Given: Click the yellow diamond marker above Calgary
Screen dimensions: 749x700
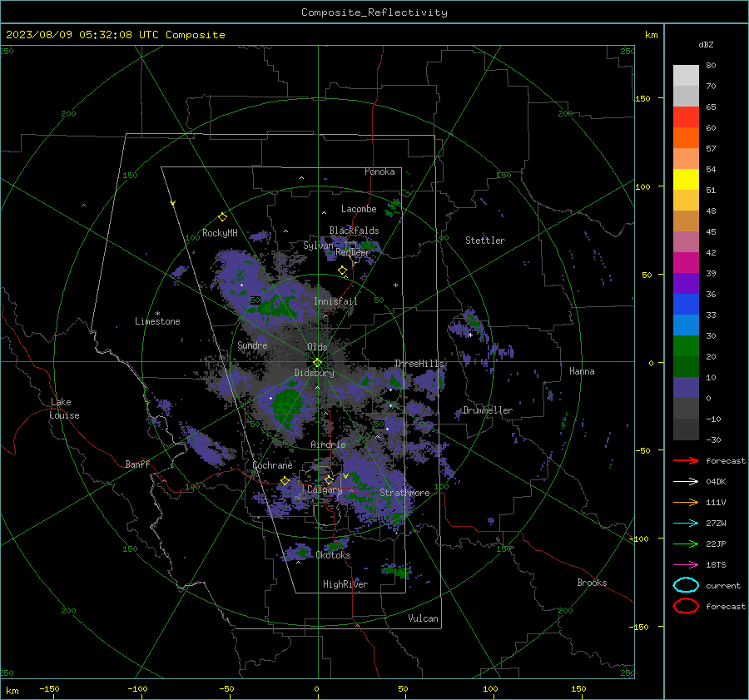Looking at the screenshot, I should coord(329,479).
